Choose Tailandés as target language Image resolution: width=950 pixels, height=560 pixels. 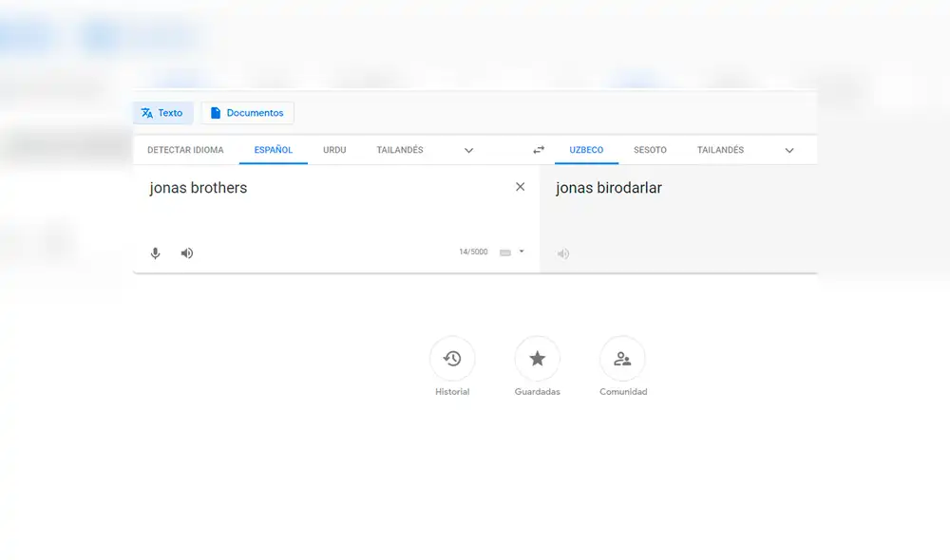(720, 150)
